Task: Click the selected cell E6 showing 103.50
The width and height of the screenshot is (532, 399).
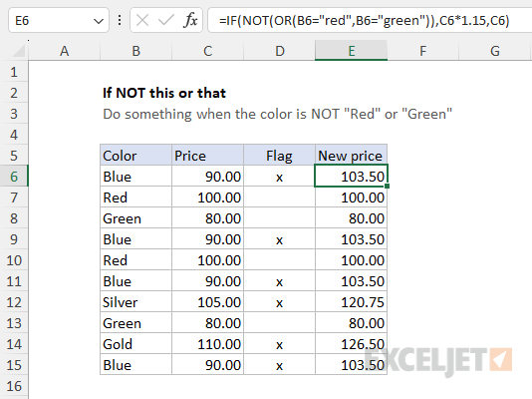Action: pos(351,177)
